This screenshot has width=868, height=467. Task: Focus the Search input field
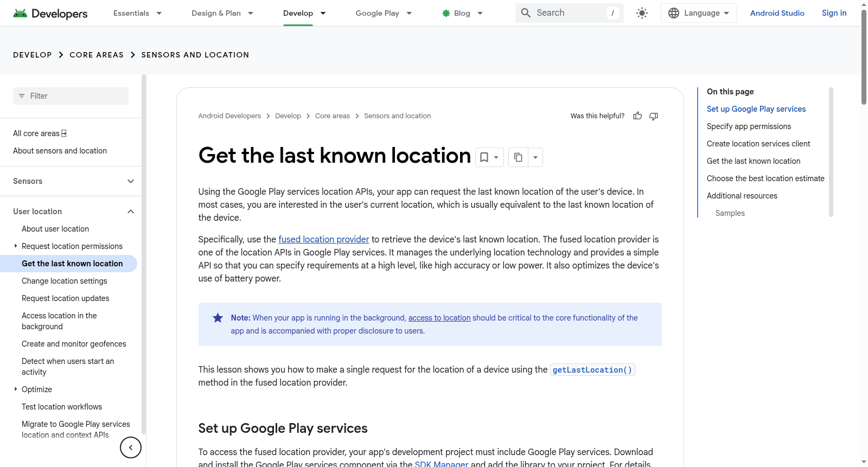569,13
